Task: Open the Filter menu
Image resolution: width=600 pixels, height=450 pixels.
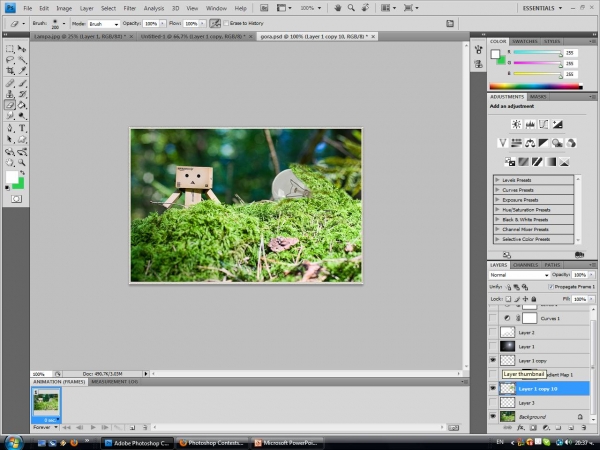Action: [x=129, y=8]
